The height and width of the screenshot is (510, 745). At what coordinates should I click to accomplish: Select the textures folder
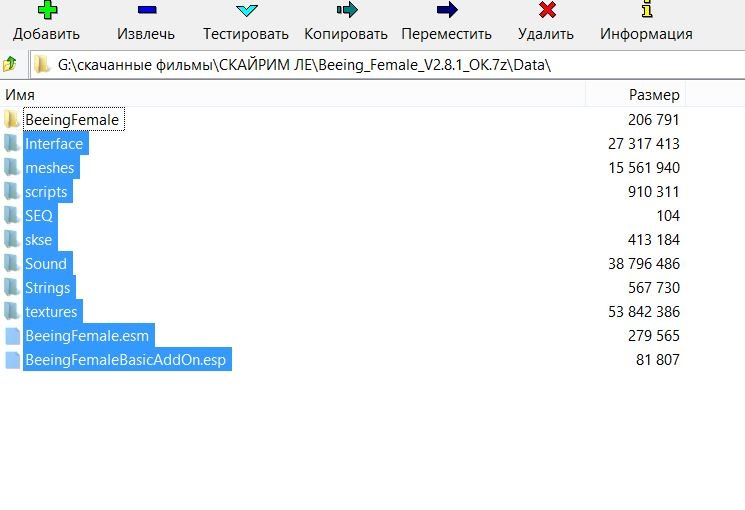[x=51, y=312]
